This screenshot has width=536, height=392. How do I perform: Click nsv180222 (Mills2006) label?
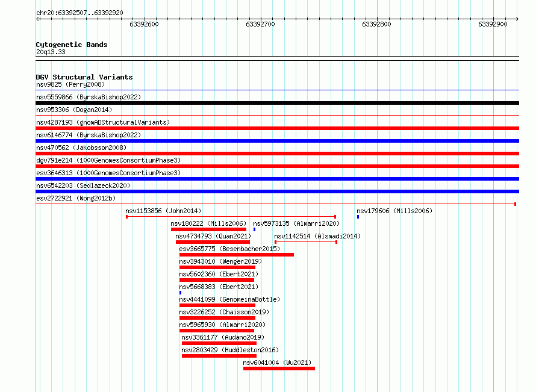click(x=208, y=223)
